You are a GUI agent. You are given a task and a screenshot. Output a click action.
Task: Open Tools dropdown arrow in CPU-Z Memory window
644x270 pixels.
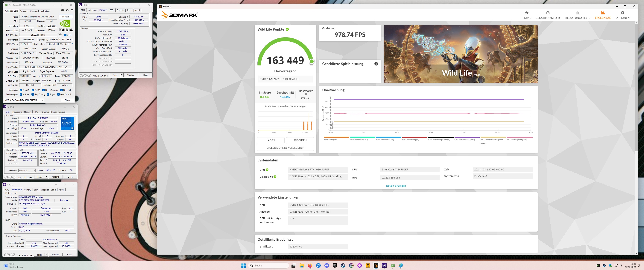(x=122, y=75)
